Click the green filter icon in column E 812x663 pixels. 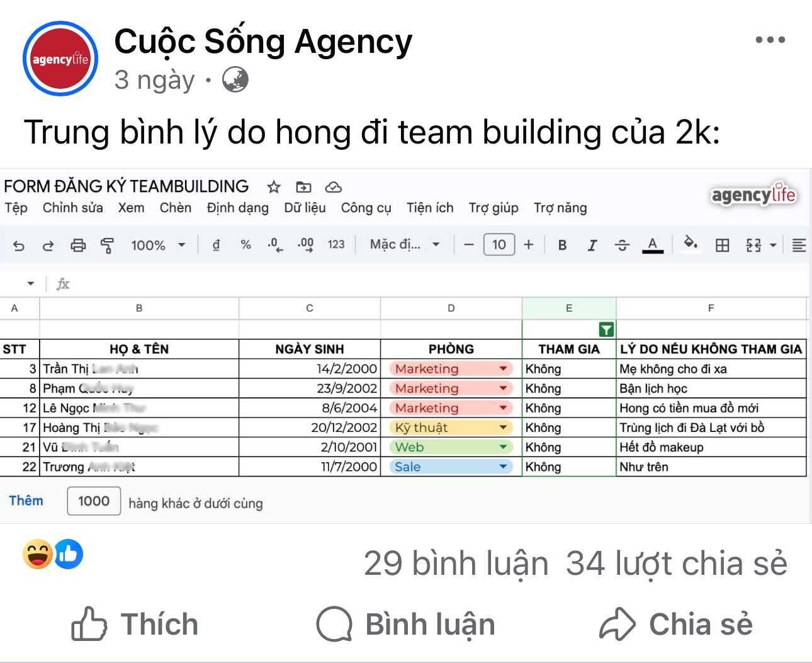[x=606, y=329]
